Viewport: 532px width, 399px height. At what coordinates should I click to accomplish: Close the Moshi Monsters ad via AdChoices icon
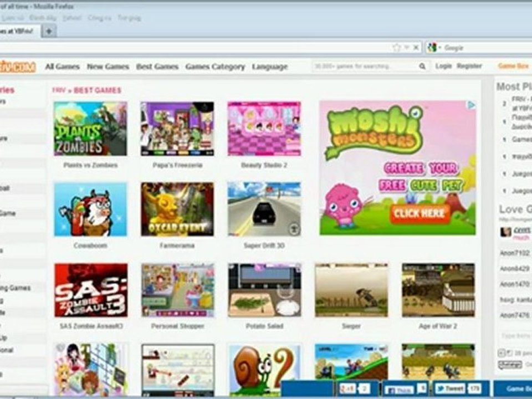click(471, 105)
